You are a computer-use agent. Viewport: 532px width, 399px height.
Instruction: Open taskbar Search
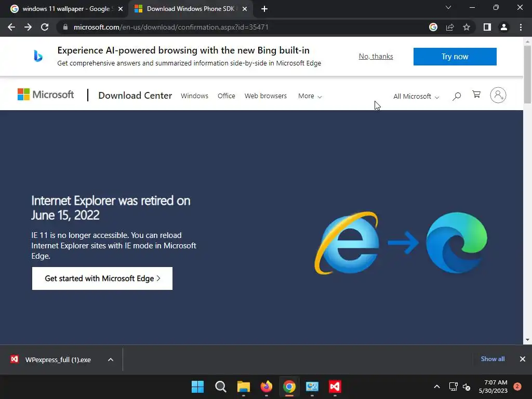tap(220, 387)
